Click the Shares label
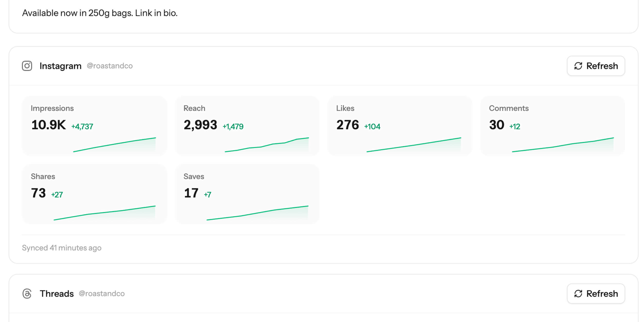Viewport: 644px width, 322px height. 43,176
